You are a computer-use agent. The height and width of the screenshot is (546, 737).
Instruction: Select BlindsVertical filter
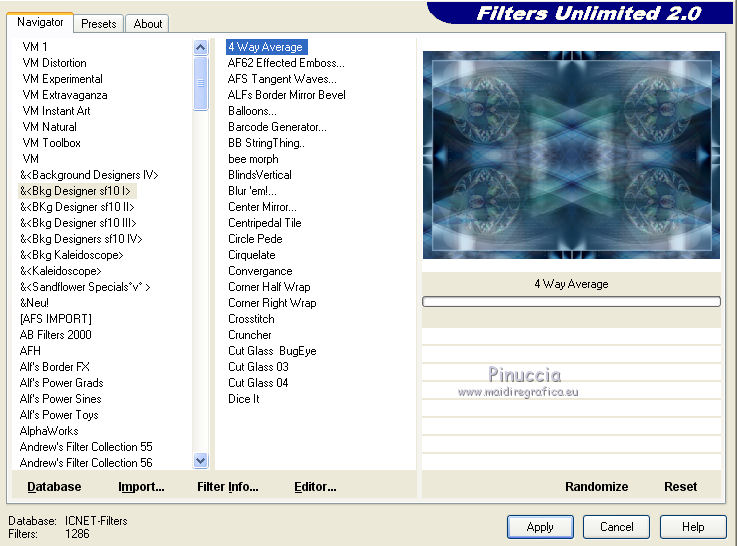coord(260,175)
